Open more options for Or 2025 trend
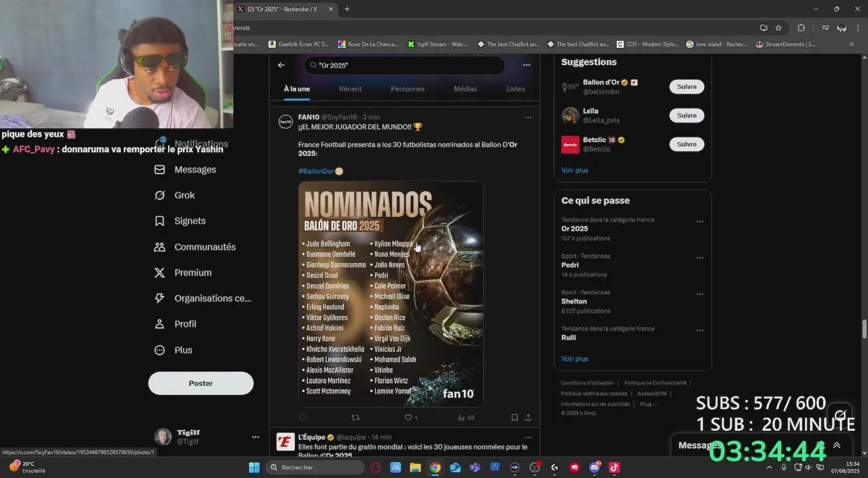The image size is (868, 478). (699, 222)
